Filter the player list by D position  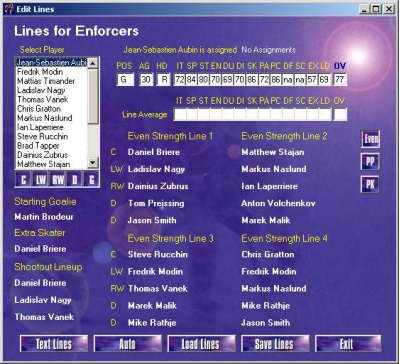pyautogui.click(x=74, y=180)
